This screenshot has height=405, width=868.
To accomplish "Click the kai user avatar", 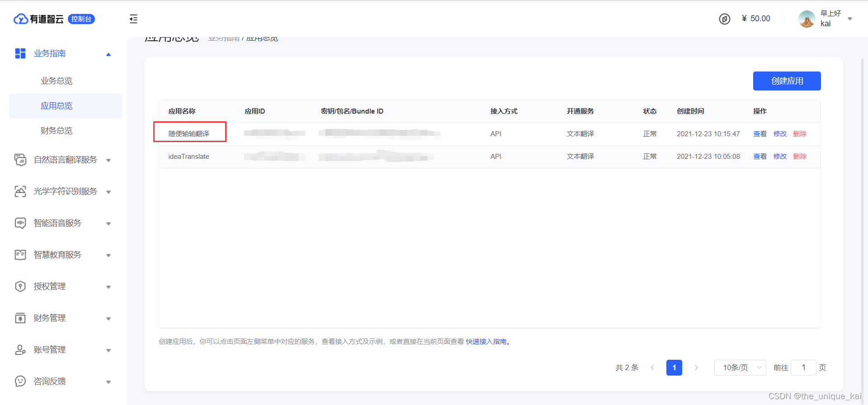I will pos(807,19).
